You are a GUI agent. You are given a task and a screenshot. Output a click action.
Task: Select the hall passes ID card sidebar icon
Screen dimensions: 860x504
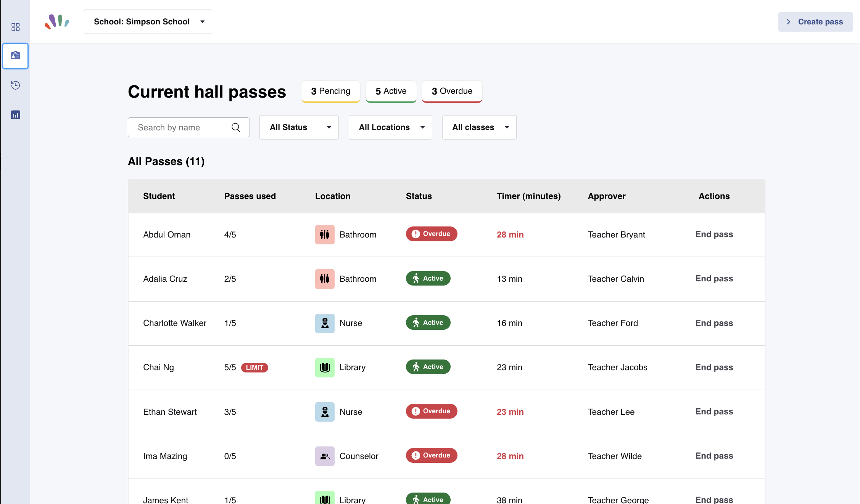point(15,56)
